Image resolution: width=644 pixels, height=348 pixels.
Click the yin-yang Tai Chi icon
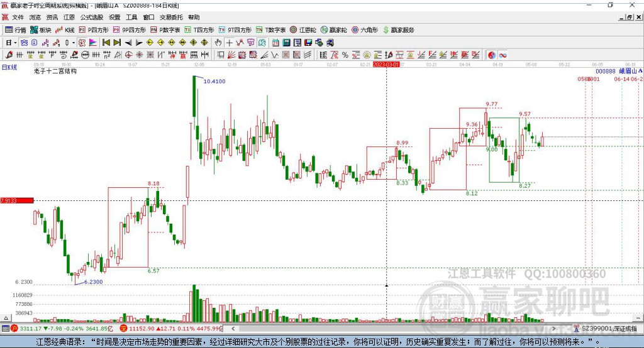tap(492, 55)
